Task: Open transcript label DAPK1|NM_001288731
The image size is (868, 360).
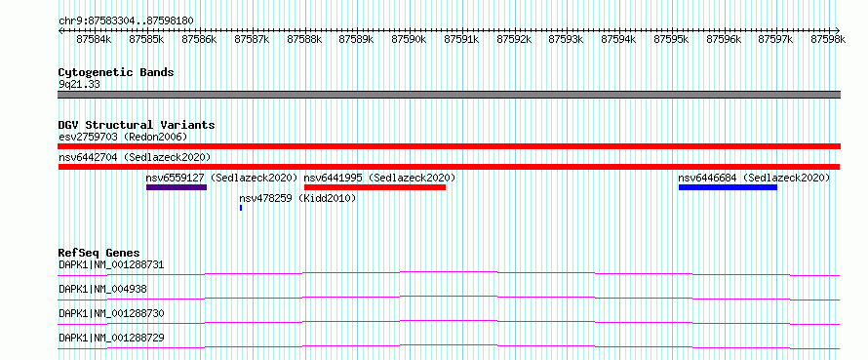Action: point(111,264)
